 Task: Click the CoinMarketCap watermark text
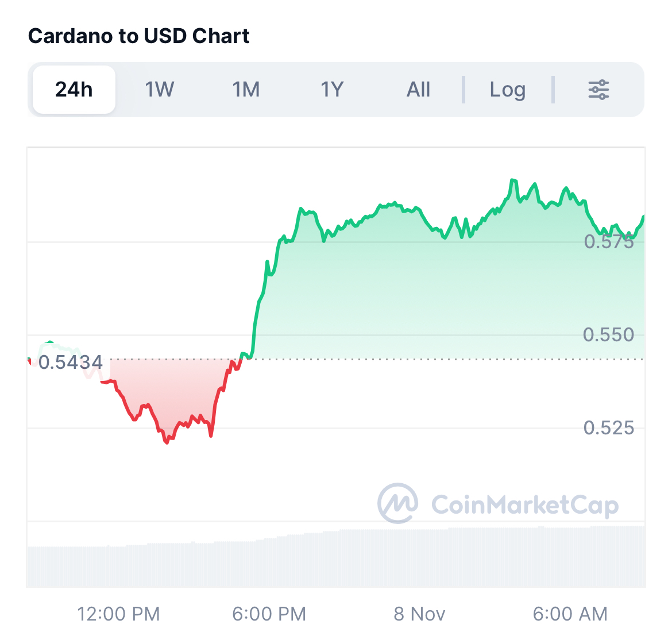[524, 505]
